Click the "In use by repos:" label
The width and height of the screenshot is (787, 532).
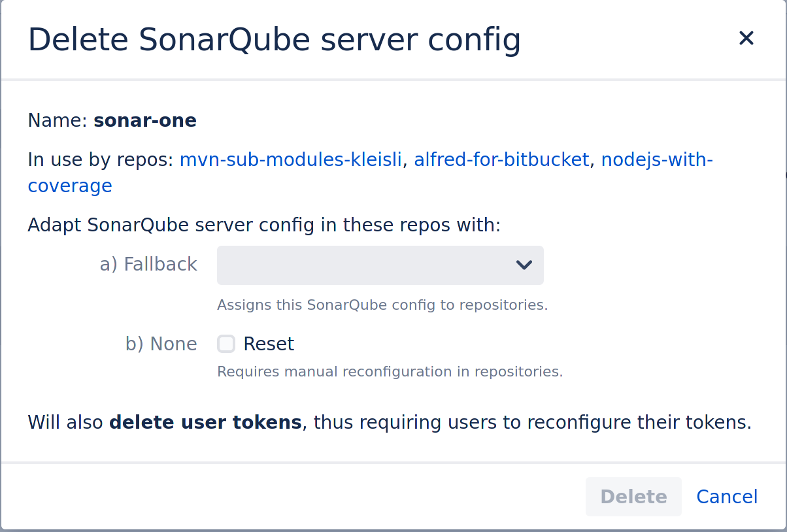101,159
